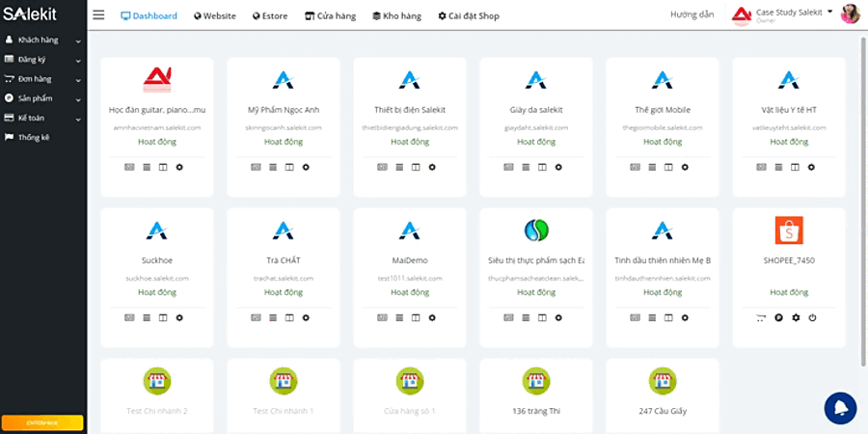Click the Salekit logo in the sidebar

pos(30,14)
